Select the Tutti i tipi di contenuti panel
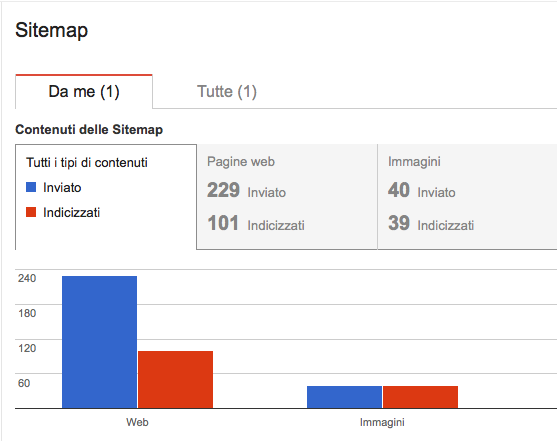The width and height of the screenshot is (557, 441). point(106,197)
